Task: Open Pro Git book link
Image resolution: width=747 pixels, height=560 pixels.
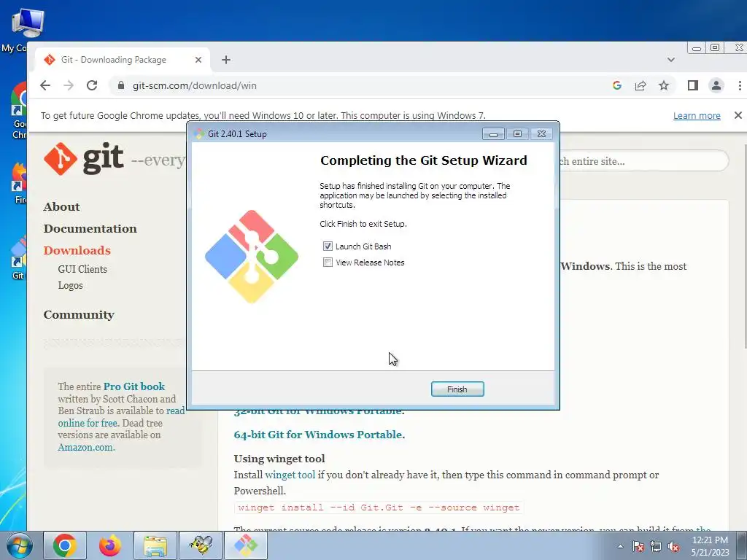Action: coord(134,386)
